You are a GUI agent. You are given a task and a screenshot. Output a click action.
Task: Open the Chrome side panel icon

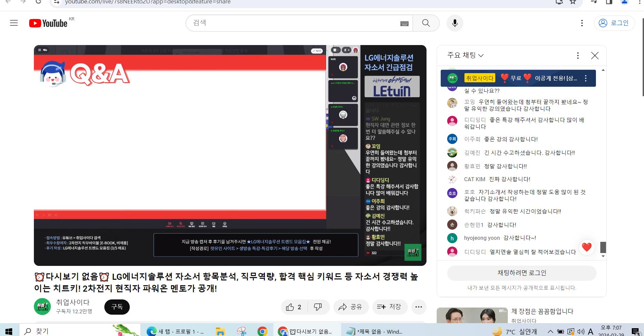point(609,2)
